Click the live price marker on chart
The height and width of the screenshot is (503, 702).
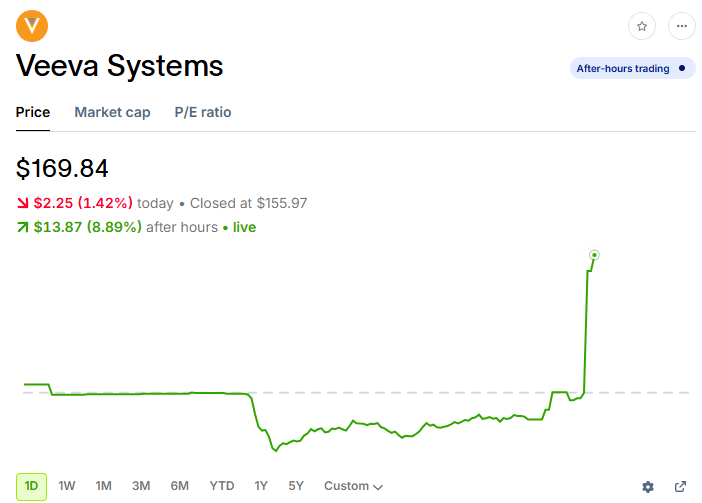[x=594, y=255]
